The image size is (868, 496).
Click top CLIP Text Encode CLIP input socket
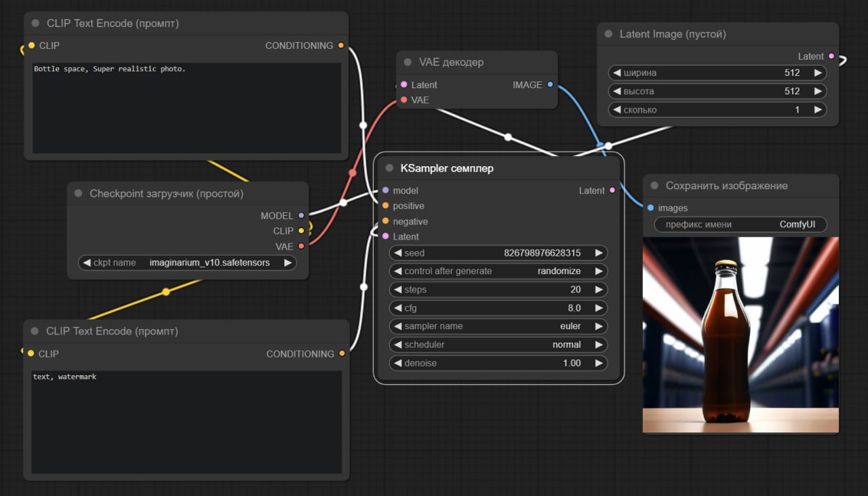(x=31, y=45)
